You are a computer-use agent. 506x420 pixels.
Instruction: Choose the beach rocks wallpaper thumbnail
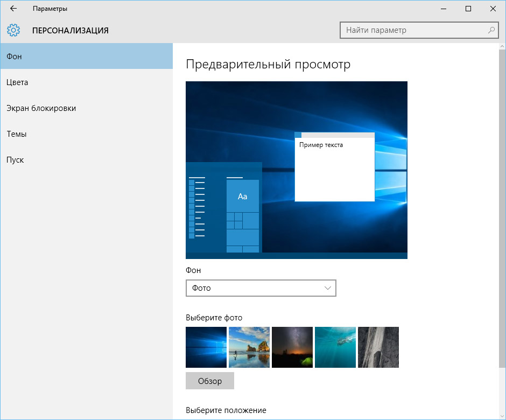coord(249,347)
